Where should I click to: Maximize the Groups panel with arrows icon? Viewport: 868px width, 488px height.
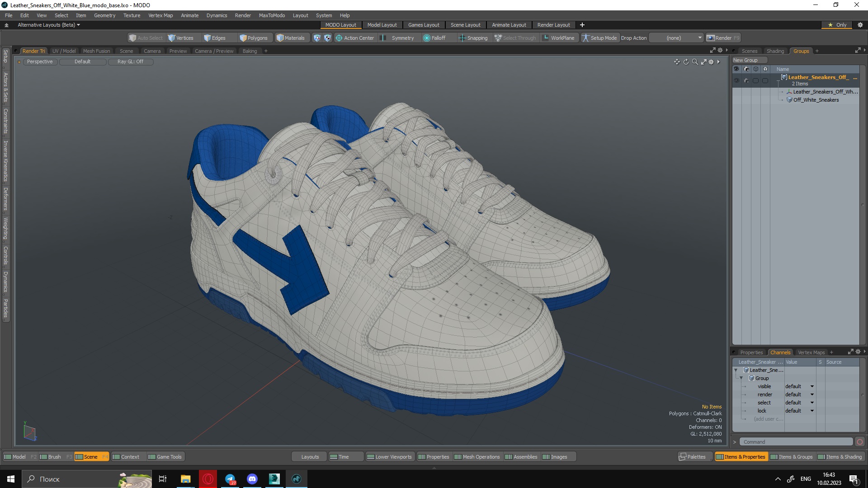(x=858, y=51)
